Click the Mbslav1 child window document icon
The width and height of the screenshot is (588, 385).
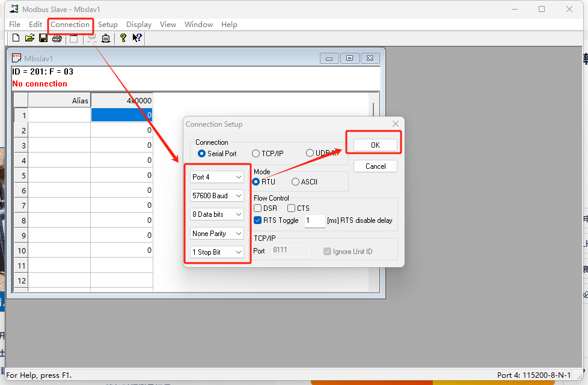point(17,58)
